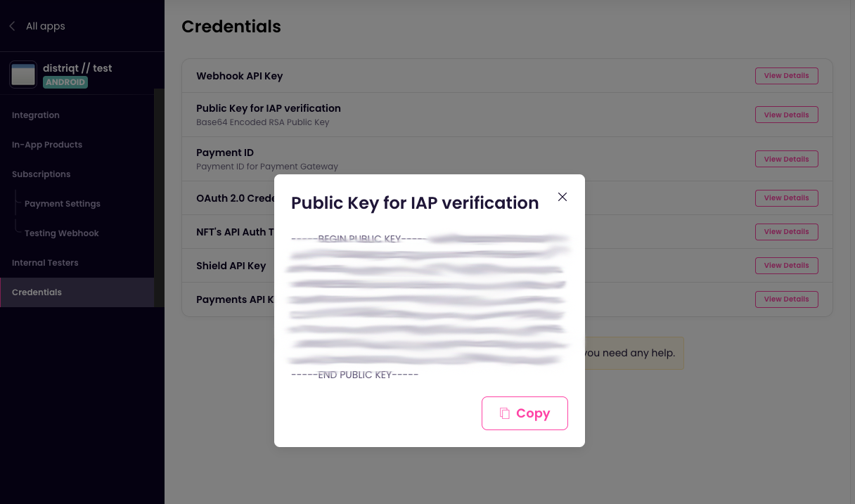Image resolution: width=855 pixels, height=504 pixels.
Task: Click the ANDROID platform badge
Action: (65, 82)
